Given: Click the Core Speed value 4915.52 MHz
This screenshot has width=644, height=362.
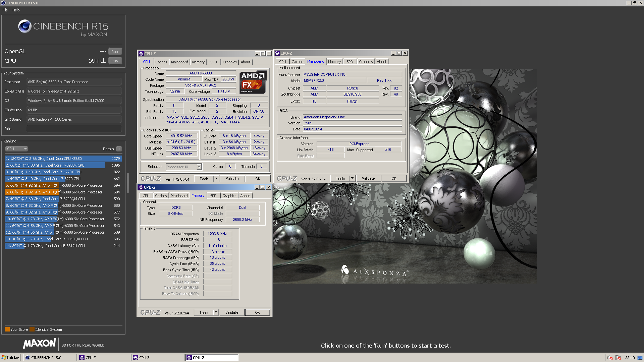Looking at the screenshot, I should point(181,136).
